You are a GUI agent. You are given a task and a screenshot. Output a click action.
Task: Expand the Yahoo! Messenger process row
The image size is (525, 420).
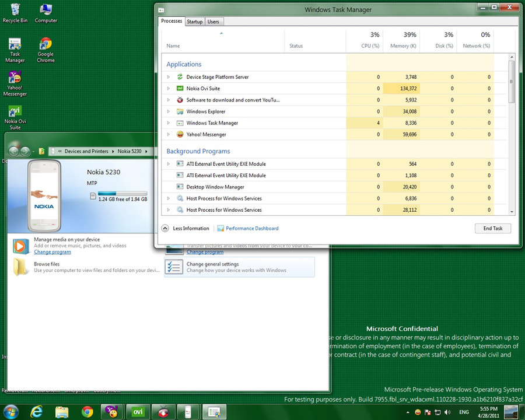pyautogui.click(x=169, y=134)
